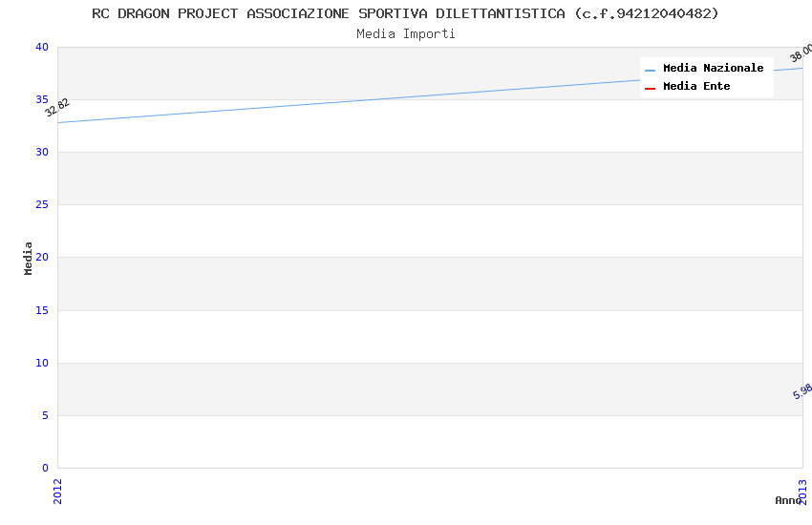Select the 5.98 data point label
The image size is (812, 525).
(802, 391)
